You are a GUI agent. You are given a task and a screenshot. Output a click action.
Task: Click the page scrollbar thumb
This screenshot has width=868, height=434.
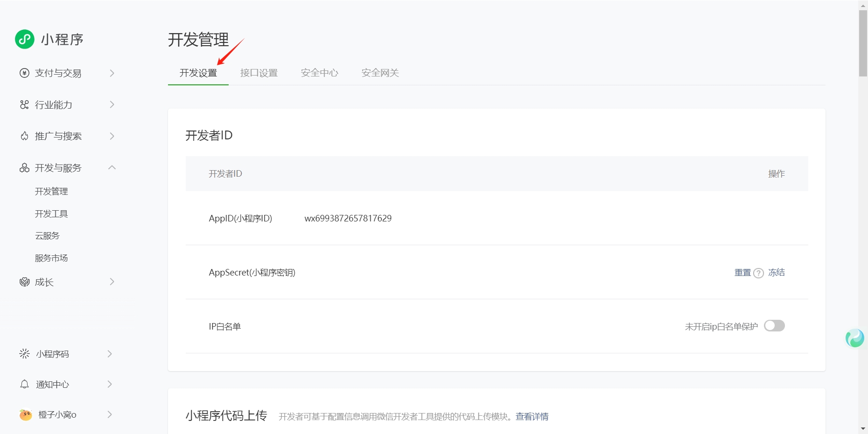pyautogui.click(x=863, y=43)
